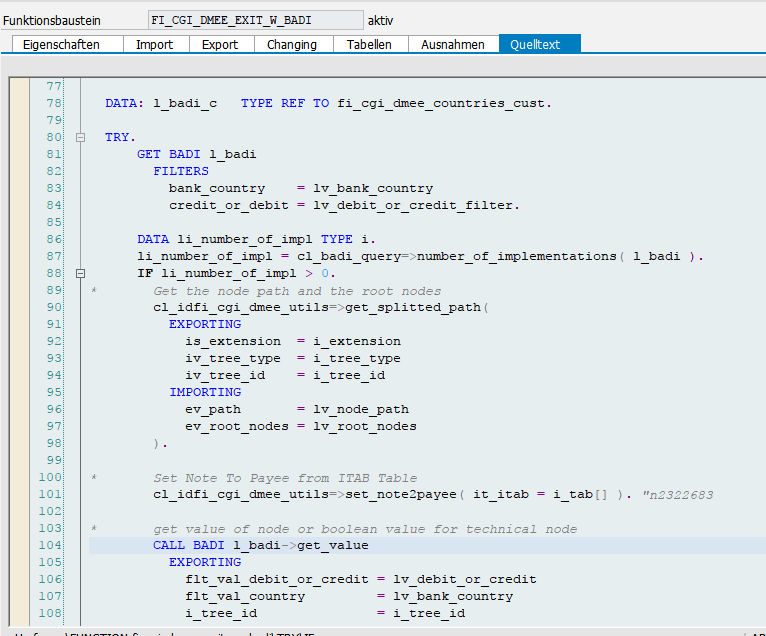Open the Export tab

pyautogui.click(x=220, y=44)
